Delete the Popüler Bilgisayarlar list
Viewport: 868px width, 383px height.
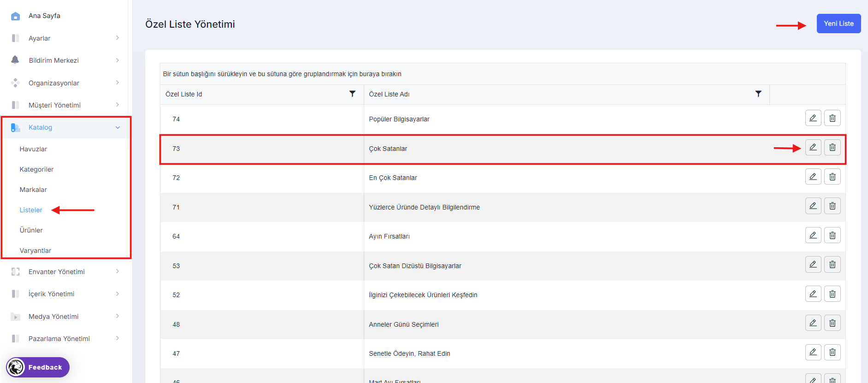point(833,118)
